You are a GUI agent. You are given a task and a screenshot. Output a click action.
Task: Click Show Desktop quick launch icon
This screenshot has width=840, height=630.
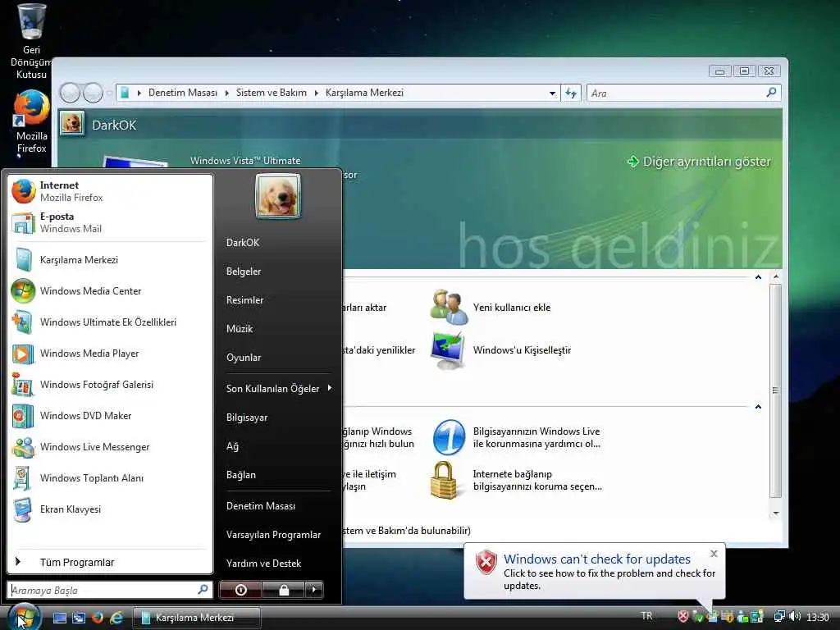(x=59, y=618)
